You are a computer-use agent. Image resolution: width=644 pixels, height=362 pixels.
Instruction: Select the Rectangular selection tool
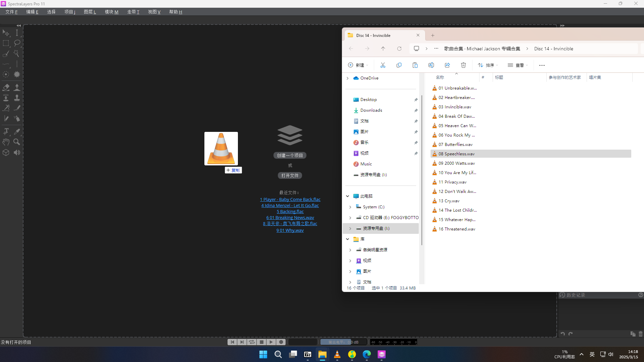click(6, 43)
